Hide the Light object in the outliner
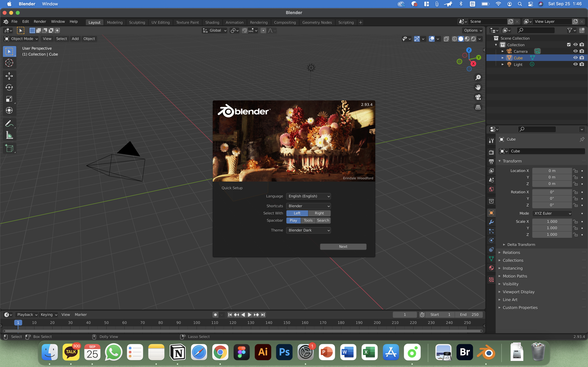588x367 pixels. click(x=575, y=64)
